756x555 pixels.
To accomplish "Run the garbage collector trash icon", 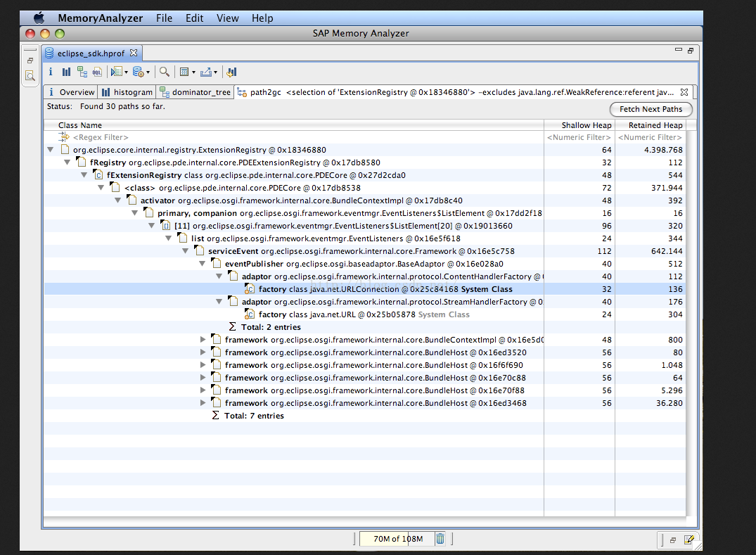I will tap(440, 539).
